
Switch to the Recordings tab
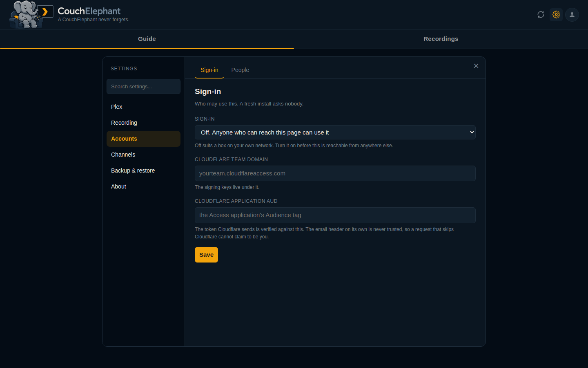pos(441,39)
